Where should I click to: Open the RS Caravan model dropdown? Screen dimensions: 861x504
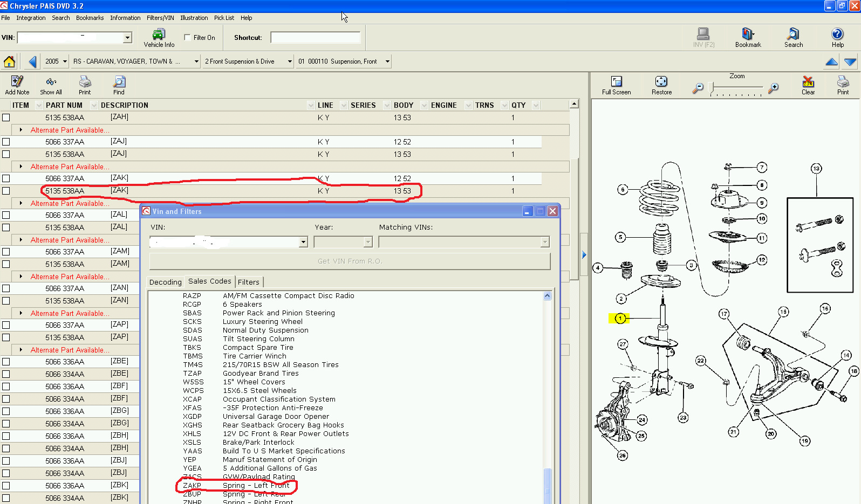tap(196, 61)
